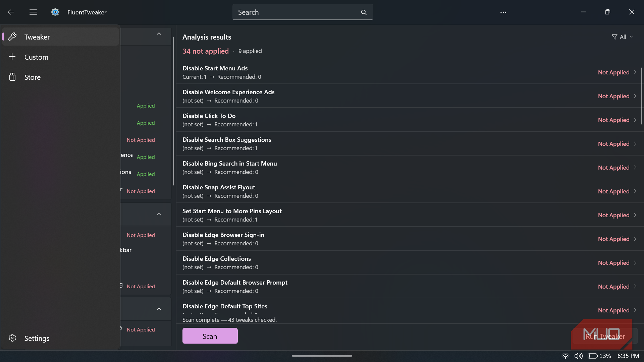Image resolution: width=644 pixels, height=362 pixels.
Task: Expand Disable Search Box Suggestions chevron
Action: pyautogui.click(x=635, y=143)
